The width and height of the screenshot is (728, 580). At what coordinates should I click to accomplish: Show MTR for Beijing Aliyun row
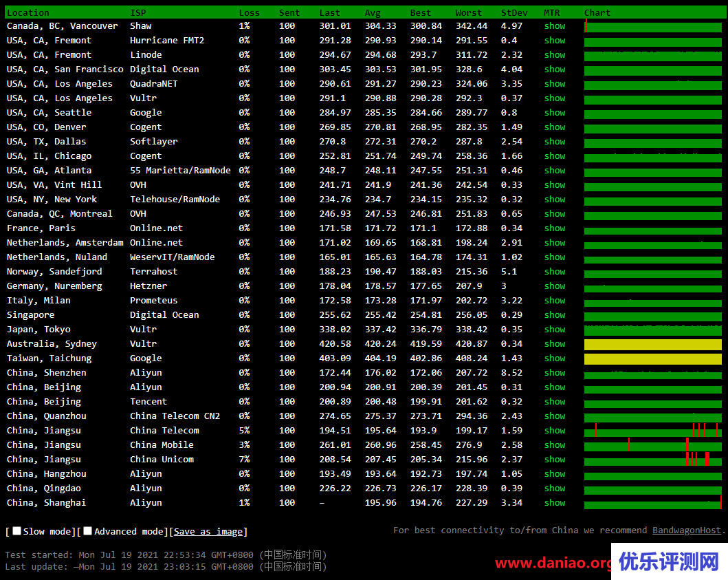click(x=555, y=387)
